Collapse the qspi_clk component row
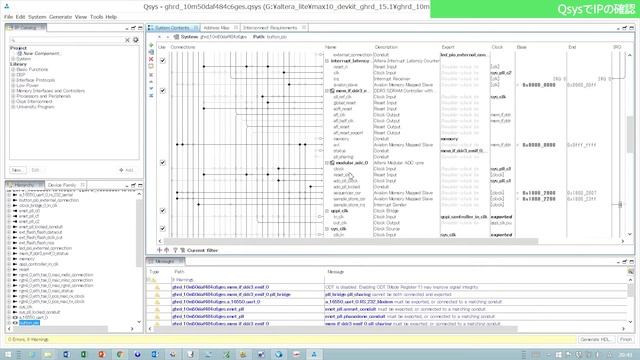The width and height of the screenshot is (640, 360). [327, 211]
